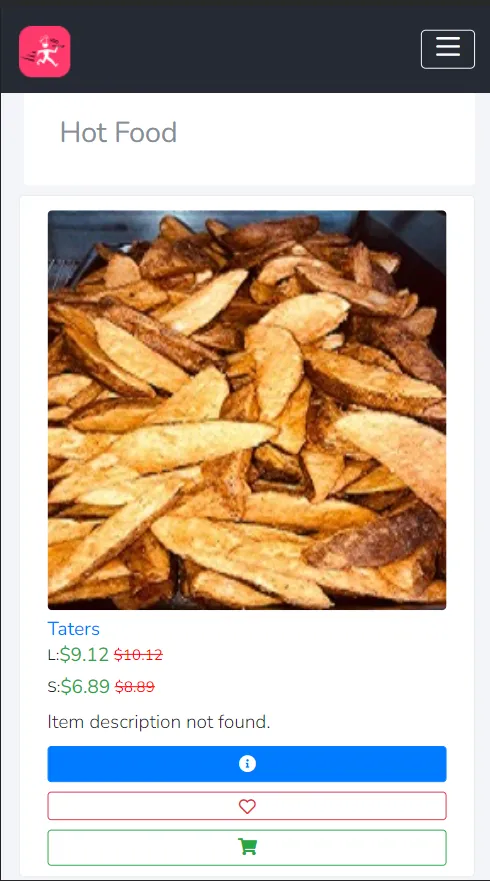Click the pink running chef logo
490x881 pixels.
click(44, 51)
